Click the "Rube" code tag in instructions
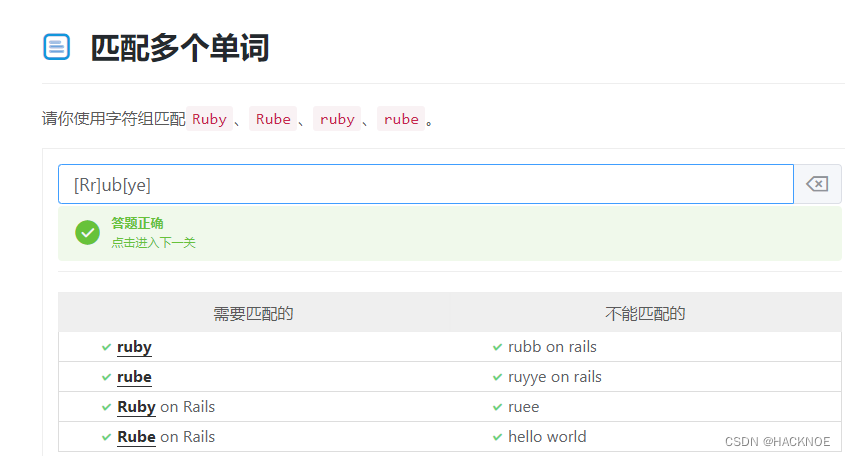Image resolution: width=845 pixels, height=456 pixels. click(x=273, y=119)
